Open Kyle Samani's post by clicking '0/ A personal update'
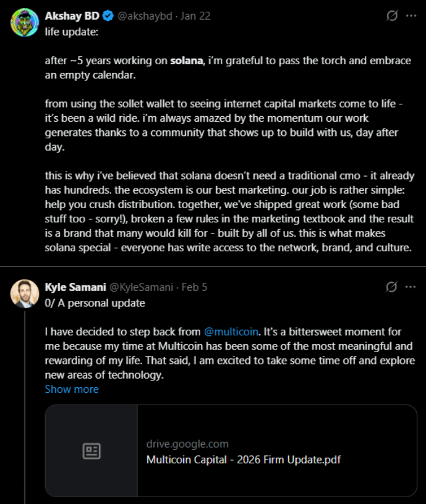Image resolution: width=426 pixels, height=504 pixels. point(95,303)
